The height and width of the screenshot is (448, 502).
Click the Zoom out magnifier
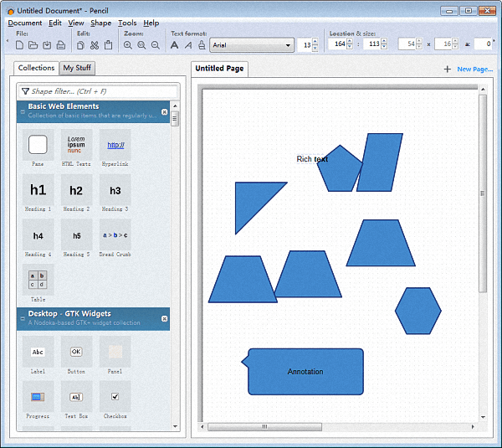tap(156, 45)
